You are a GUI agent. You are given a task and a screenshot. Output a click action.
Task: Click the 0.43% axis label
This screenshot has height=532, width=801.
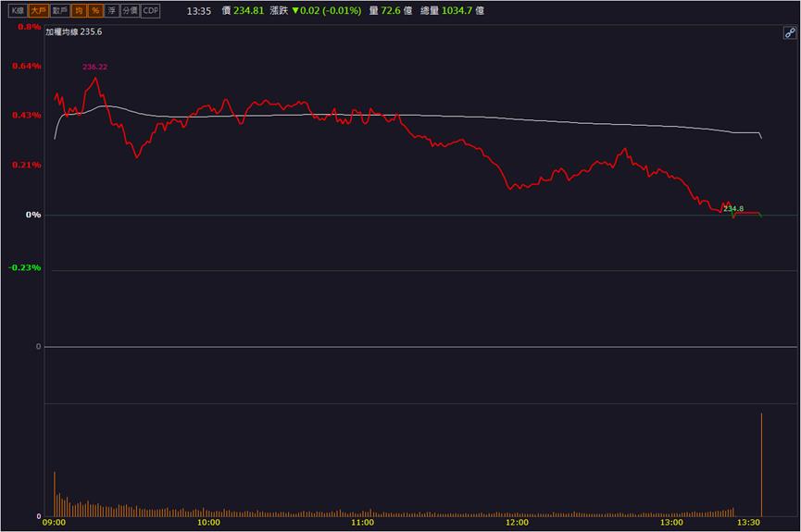[27, 116]
